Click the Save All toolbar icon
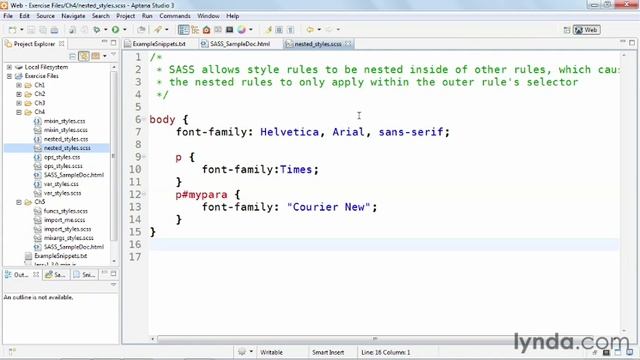Screen dimensions: 640x360 click(42, 30)
